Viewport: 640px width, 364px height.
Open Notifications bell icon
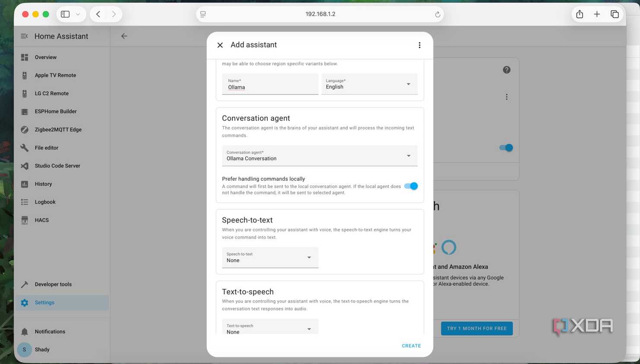[25, 332]
